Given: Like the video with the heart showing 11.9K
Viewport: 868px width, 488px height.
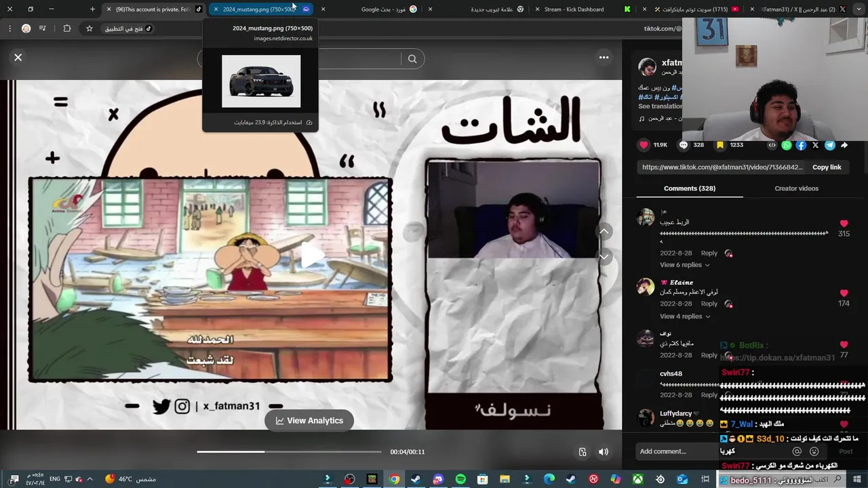Looking at the screenshot, I should coord(644,145).
